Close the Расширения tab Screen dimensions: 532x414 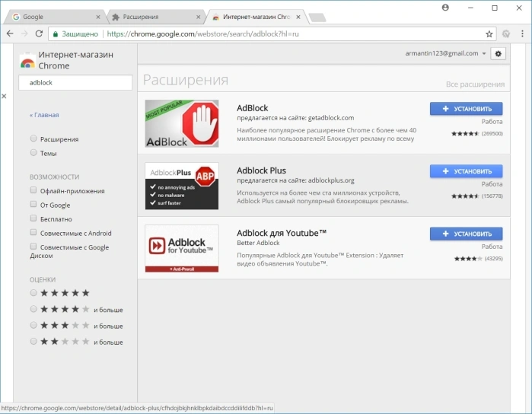pos(198,17)
